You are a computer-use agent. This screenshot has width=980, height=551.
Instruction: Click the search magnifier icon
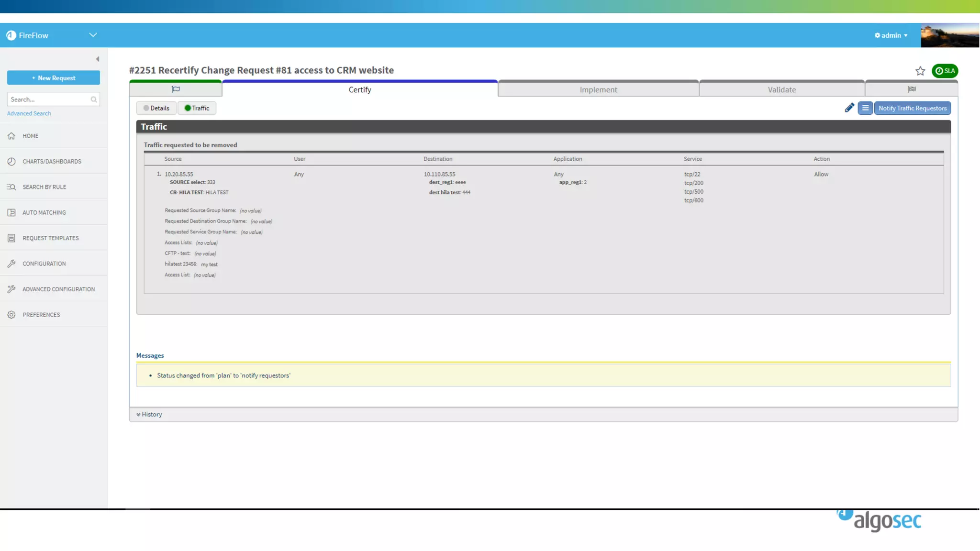[94, 99]
